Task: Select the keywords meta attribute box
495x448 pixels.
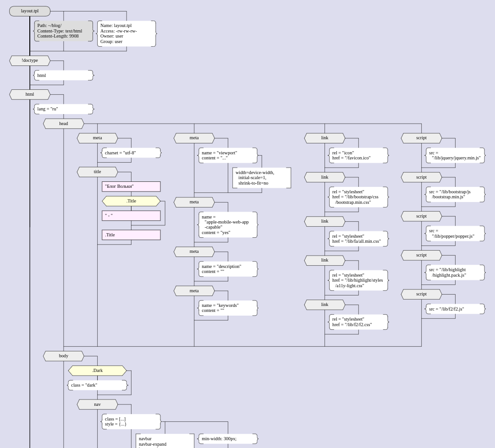Action: click(x=228, y=308)
